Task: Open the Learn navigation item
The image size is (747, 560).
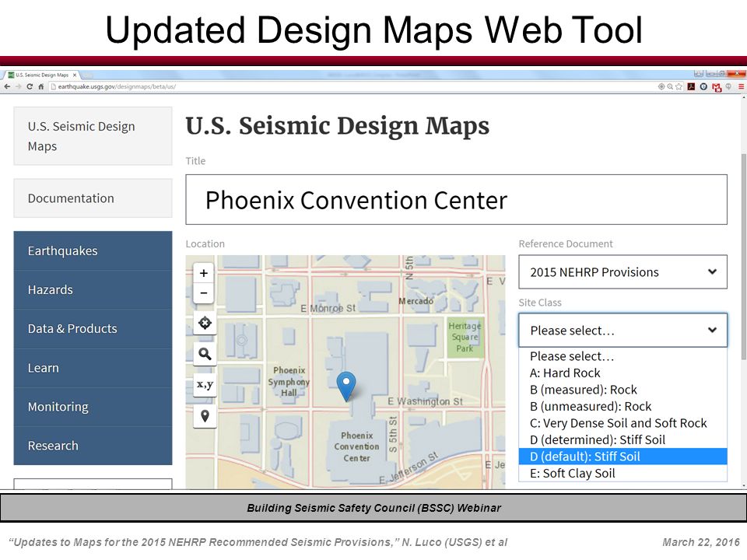Action: 93,368
